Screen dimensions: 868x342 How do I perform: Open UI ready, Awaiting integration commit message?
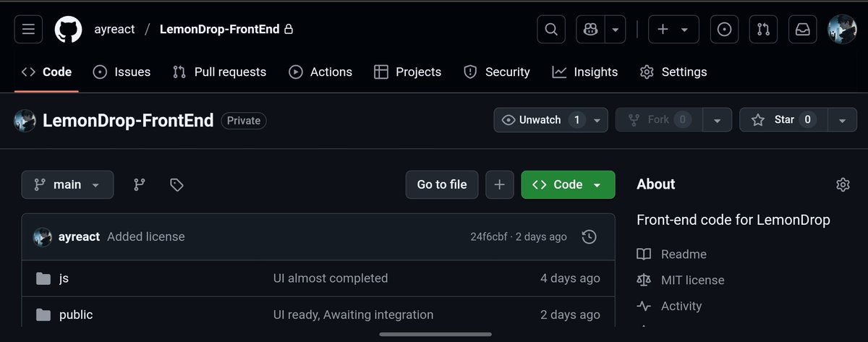click(x=354, y=315)
